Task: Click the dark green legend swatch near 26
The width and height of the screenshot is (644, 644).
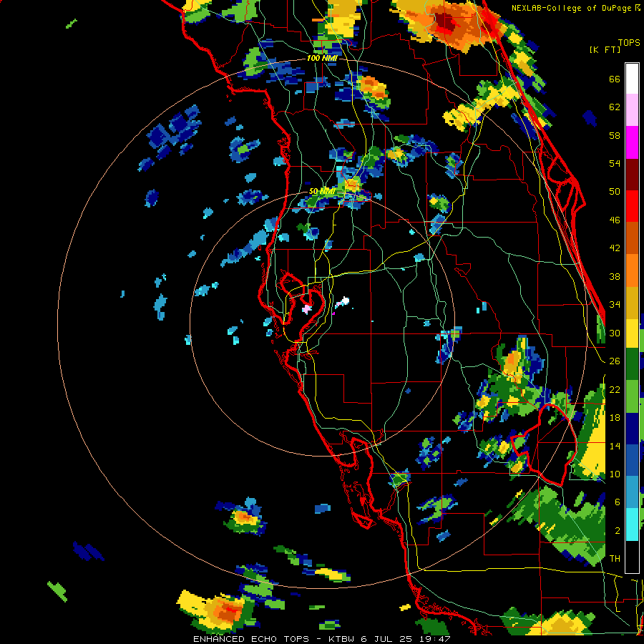Action: click(x=632, y=364)
